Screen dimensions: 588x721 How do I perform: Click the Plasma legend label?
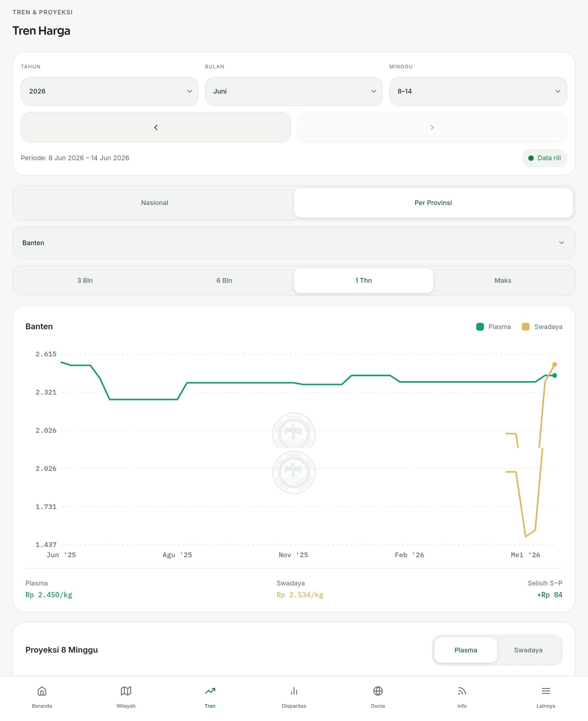(x=499, y=327)
